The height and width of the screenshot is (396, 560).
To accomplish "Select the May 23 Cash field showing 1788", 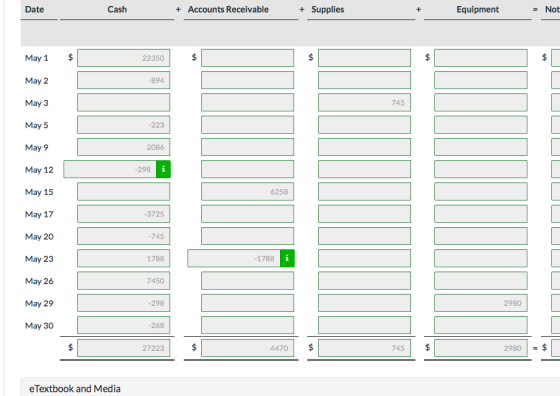I will [x=124, y=258].
